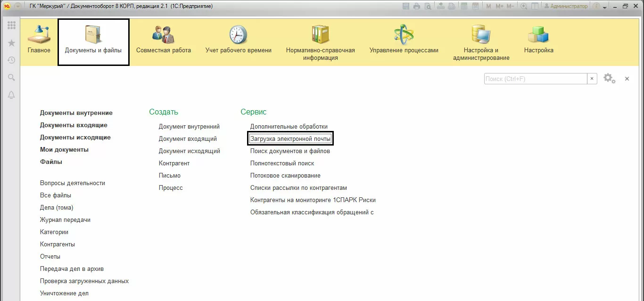The image size is (644, 301).
Task: Open the gear settings menu near search
Action: coord(610,79)
